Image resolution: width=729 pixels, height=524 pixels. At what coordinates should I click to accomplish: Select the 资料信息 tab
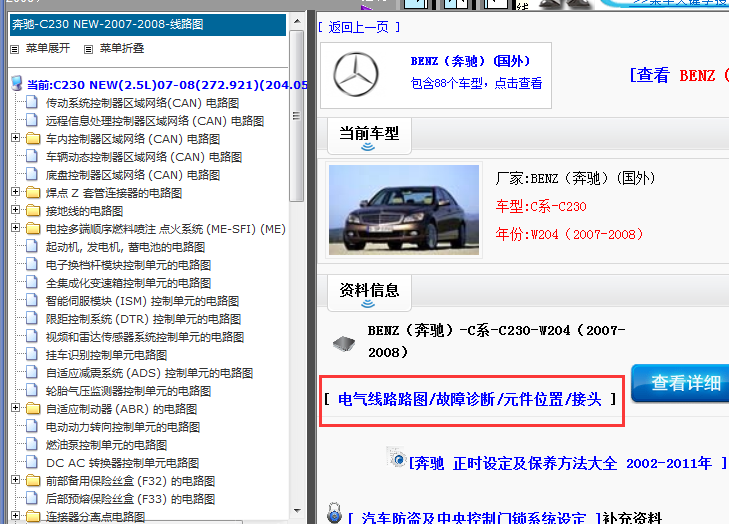tap(369, 293)
